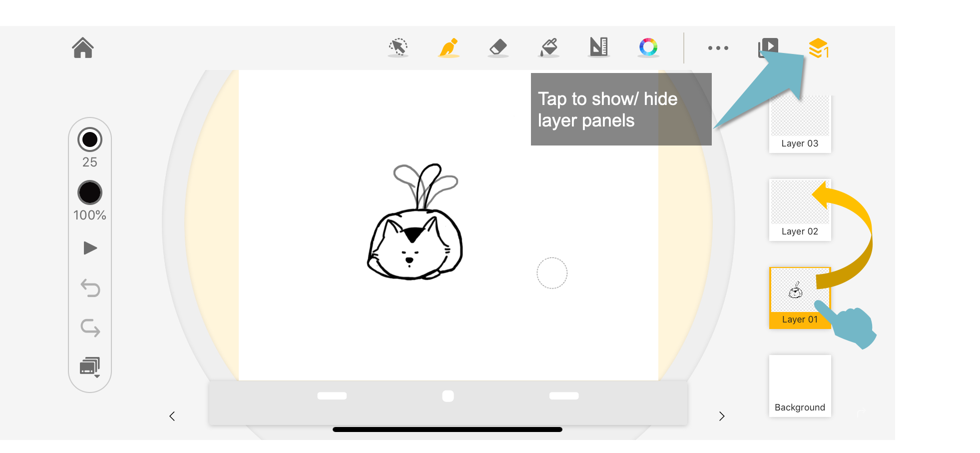Screen dimensions: 980x453
Task: Redo the last action
Action: pos(90,328)
